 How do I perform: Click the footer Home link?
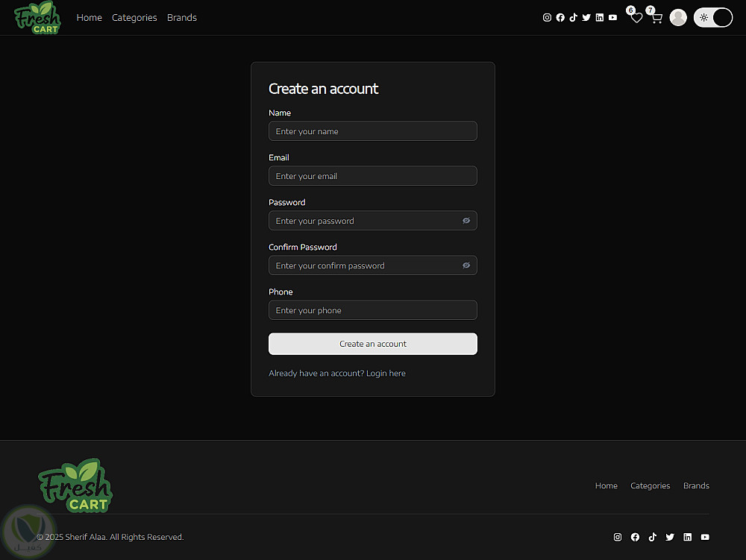[x=606, y=486]
